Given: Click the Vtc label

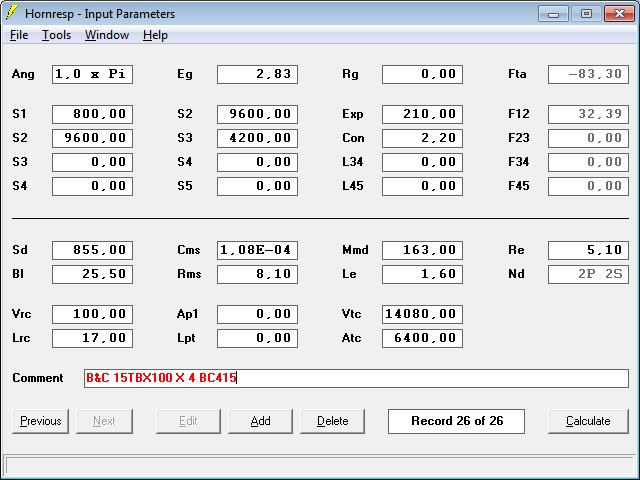Looking at the screenshot, I should 351,314.
